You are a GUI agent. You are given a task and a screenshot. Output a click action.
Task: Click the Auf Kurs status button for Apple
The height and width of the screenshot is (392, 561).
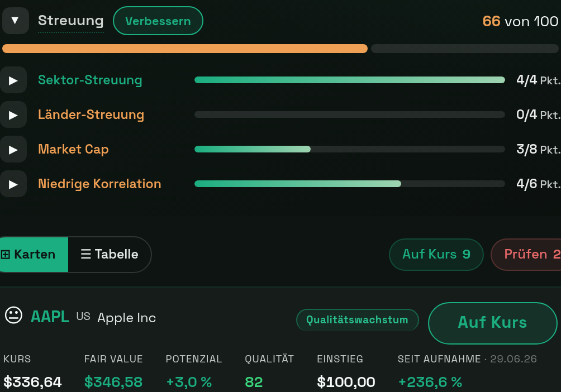493,323
